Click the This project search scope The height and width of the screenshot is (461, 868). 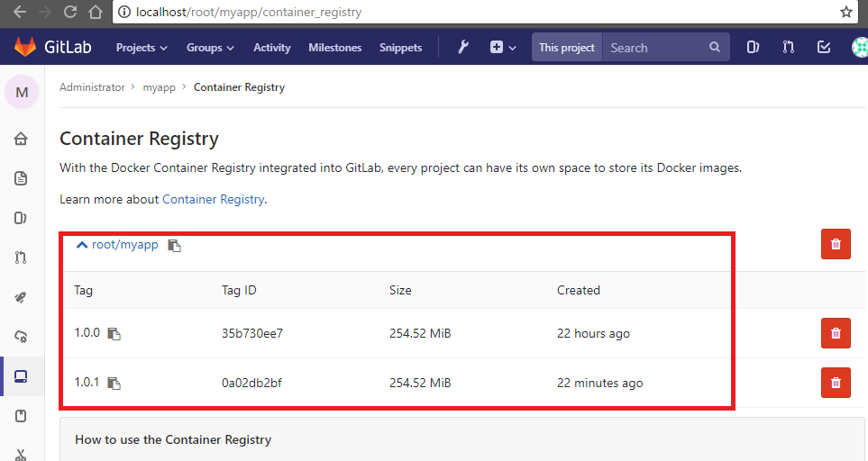tap(567, 48)
